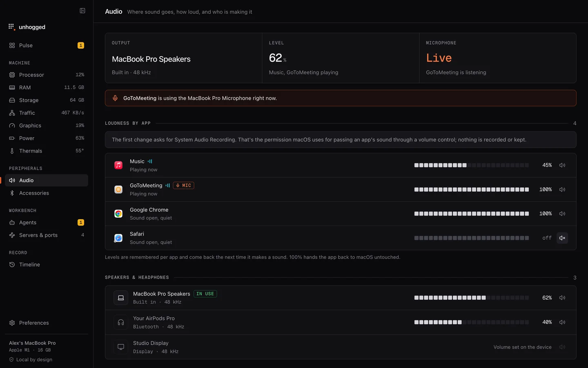Screen dimensions: 588x368
Task: Go to the Processor page
Action: [47, 75]
